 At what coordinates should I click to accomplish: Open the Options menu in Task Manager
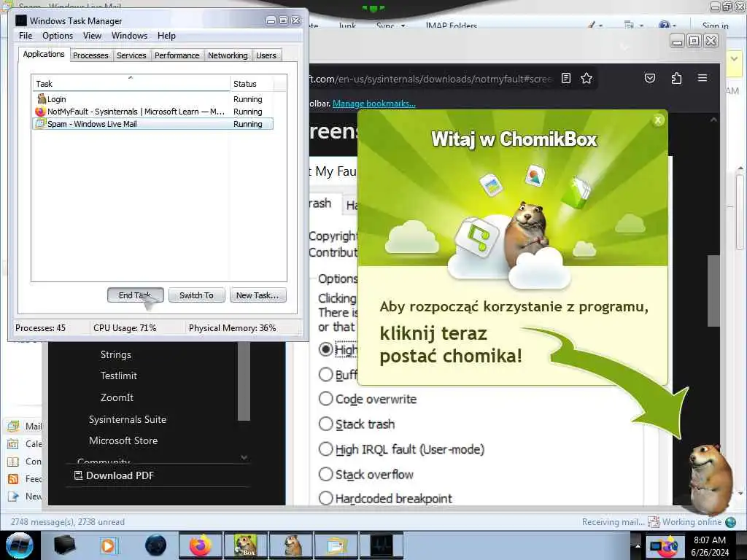pyautogui.click(x=58, y=36)
